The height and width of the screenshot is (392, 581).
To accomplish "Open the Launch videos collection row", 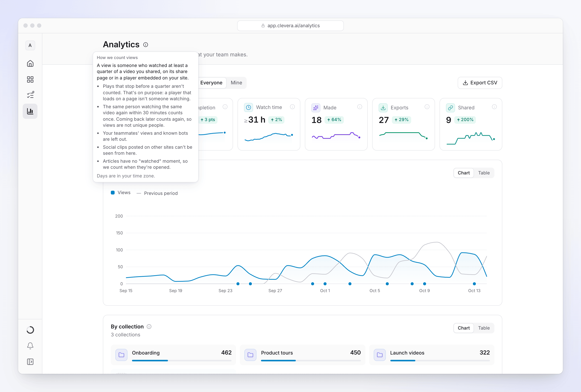I will pyautogui.click(x=432, y=355).
